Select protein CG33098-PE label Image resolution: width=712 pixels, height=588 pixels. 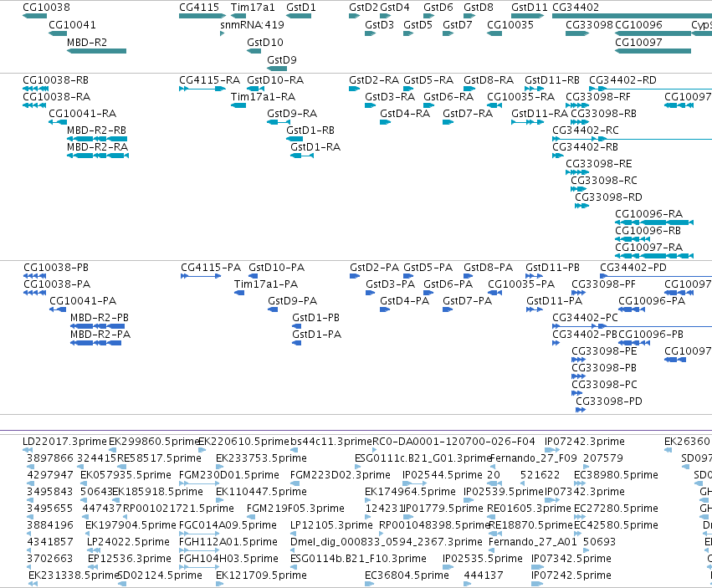pyautogui.click(x=604, y=351)
